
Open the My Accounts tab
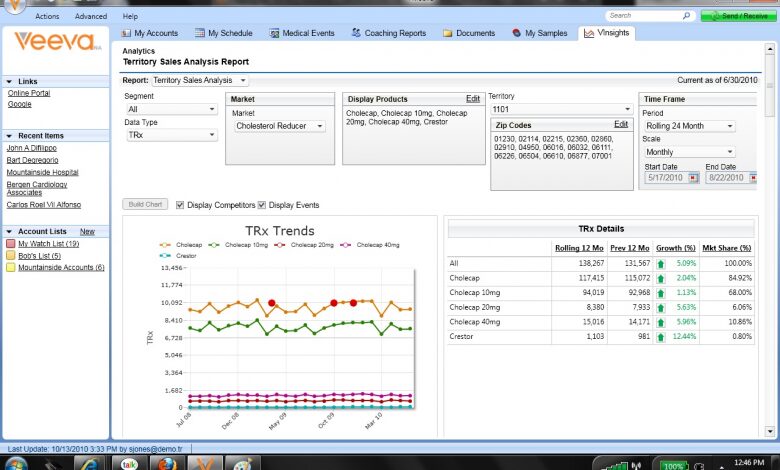pyautogui.click(x=150, y=33)
